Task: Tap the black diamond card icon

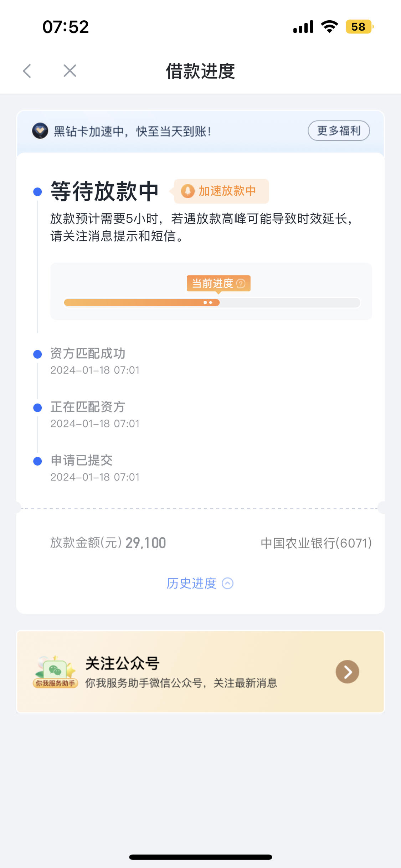Action: click(40, 131)
